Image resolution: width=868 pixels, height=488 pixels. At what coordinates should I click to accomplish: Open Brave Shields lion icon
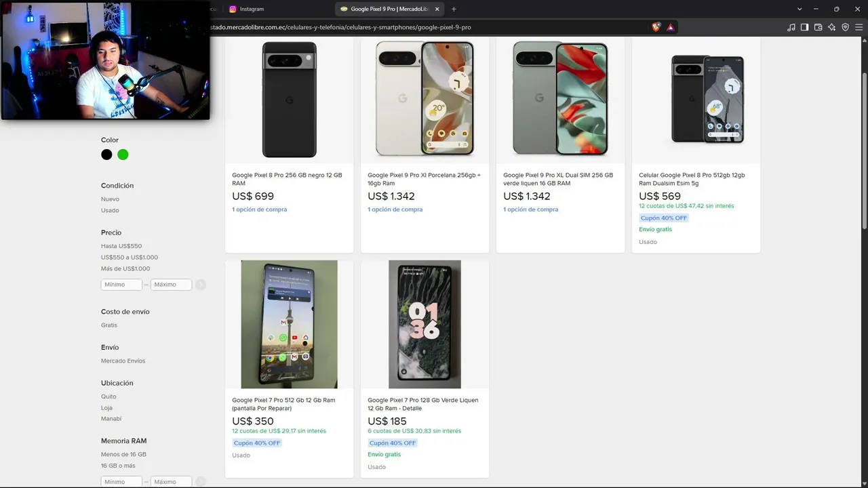(656, 27)
